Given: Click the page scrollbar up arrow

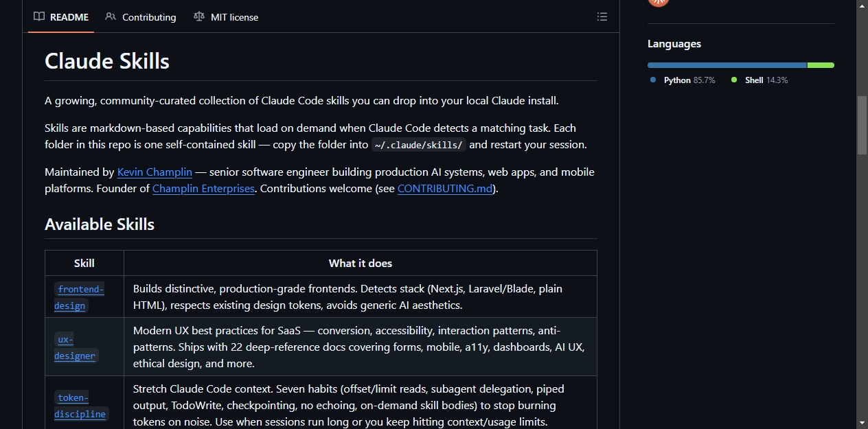Looking at the screenshot, I should [862, 5].
